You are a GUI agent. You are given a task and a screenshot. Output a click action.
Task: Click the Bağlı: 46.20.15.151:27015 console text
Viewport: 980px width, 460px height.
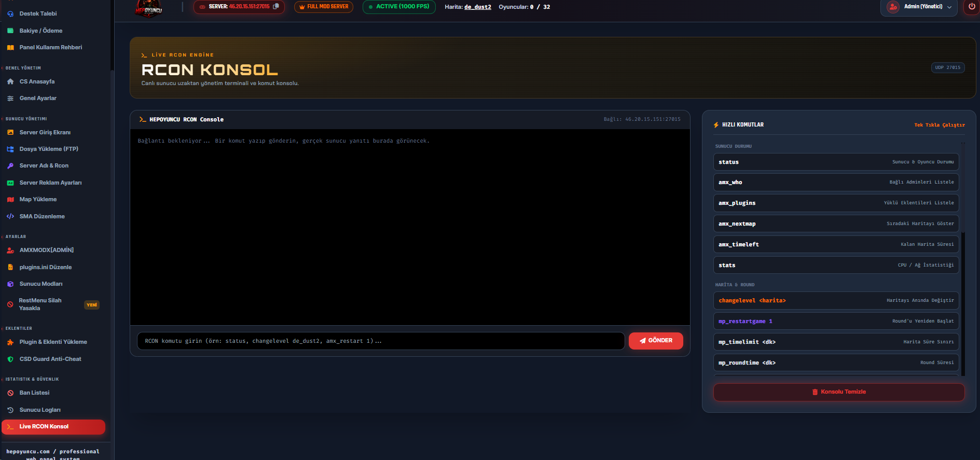coord(642,119)
